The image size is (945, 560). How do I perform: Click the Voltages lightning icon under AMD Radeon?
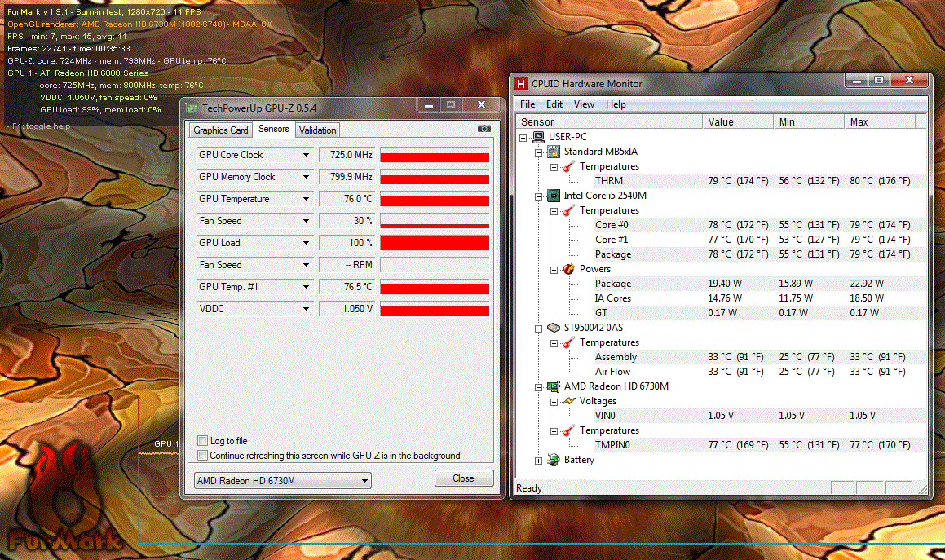tap(568, 401)
